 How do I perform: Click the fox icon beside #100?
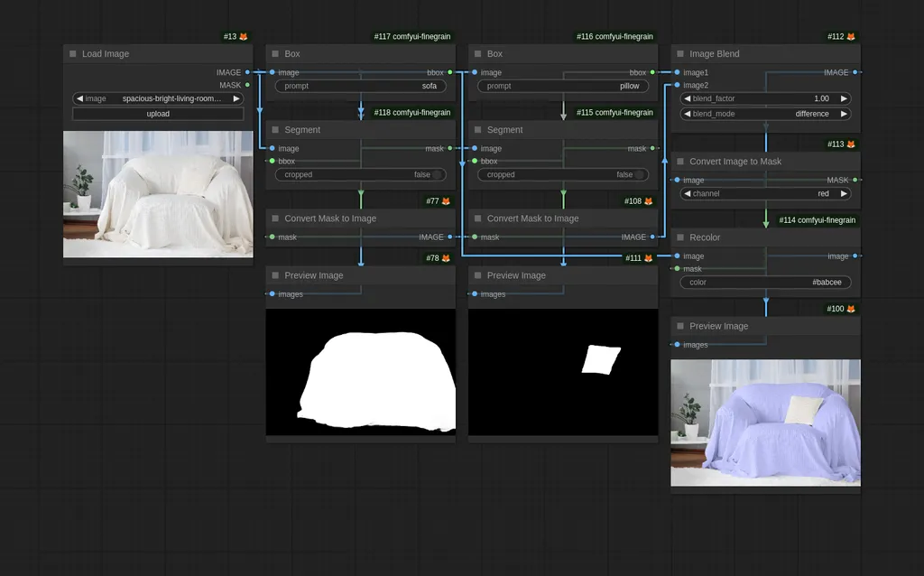(853, 307)
